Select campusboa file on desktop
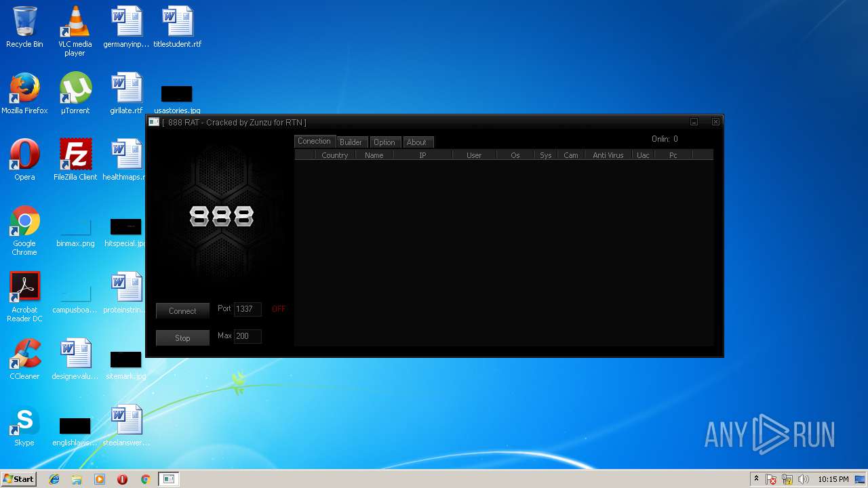The width and height of the screenshot is (868, 488). pos(75,299)
